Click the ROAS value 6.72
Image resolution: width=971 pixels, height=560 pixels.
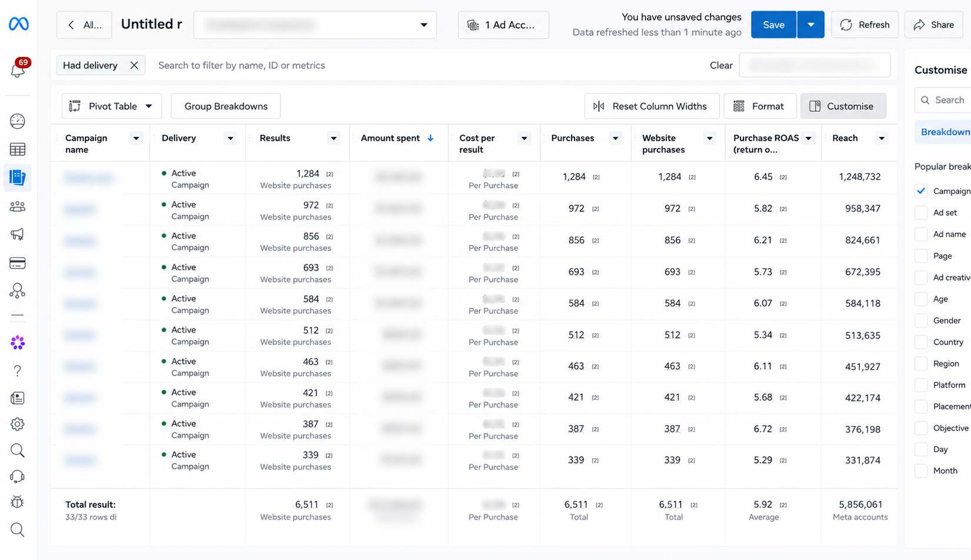[x=763, y=429]
